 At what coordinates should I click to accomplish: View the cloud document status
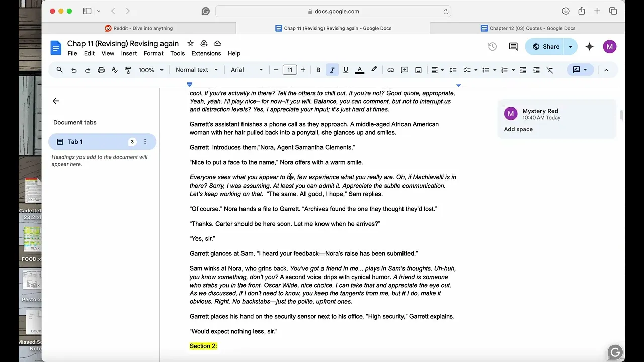217,43
